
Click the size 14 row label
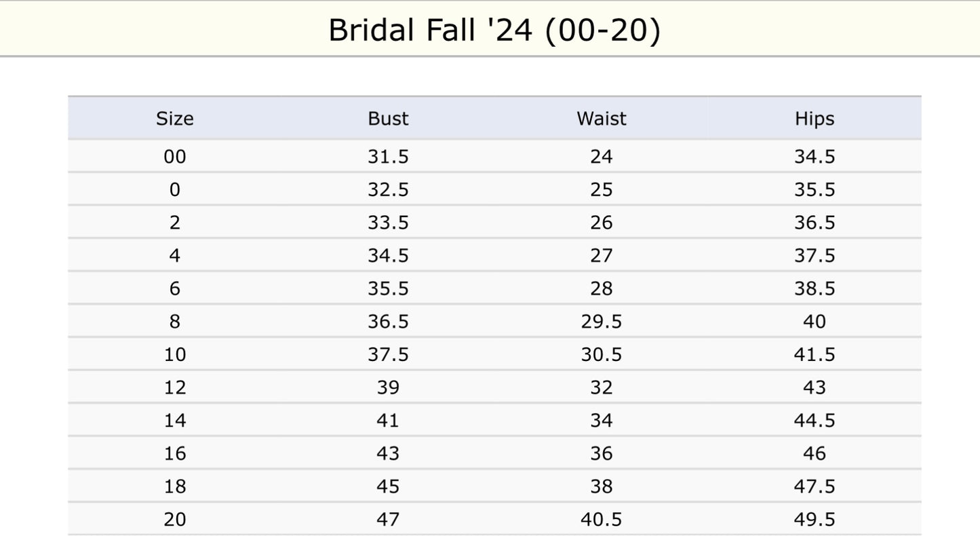(175, 421)
